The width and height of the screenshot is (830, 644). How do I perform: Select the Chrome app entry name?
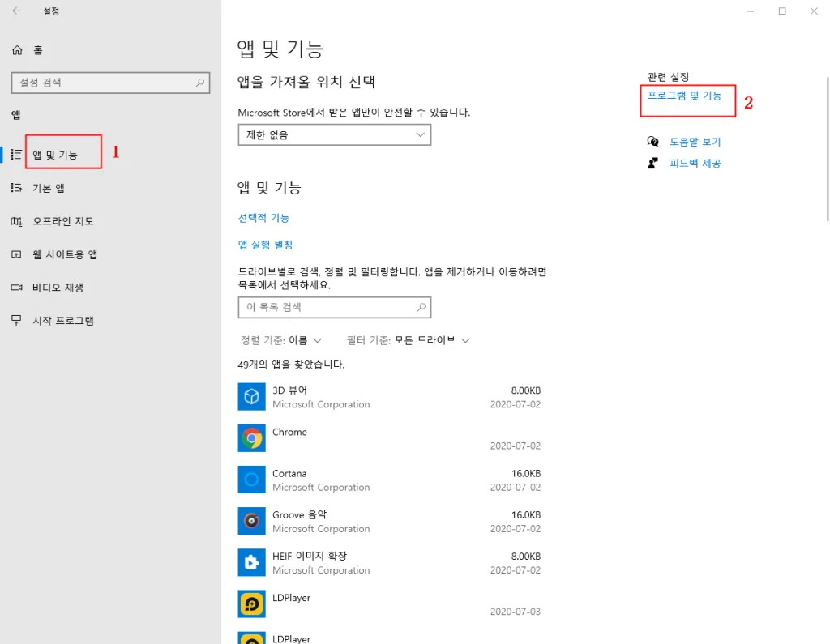click(289, 432)
